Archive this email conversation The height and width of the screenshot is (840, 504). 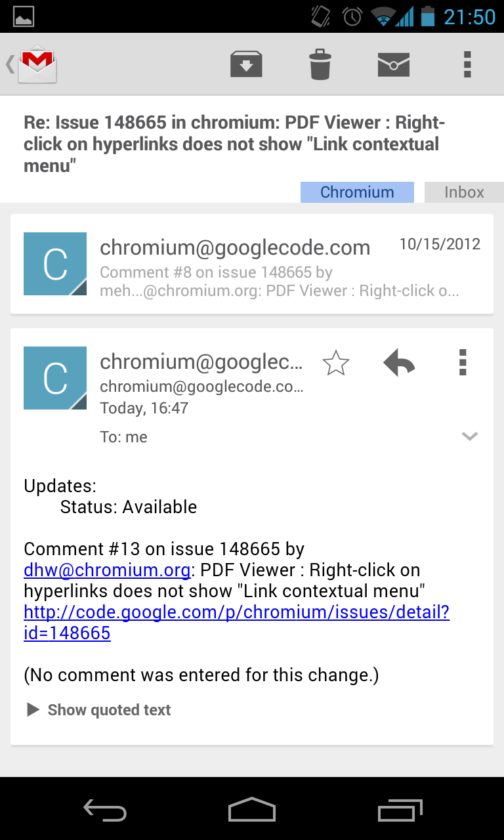246,64
